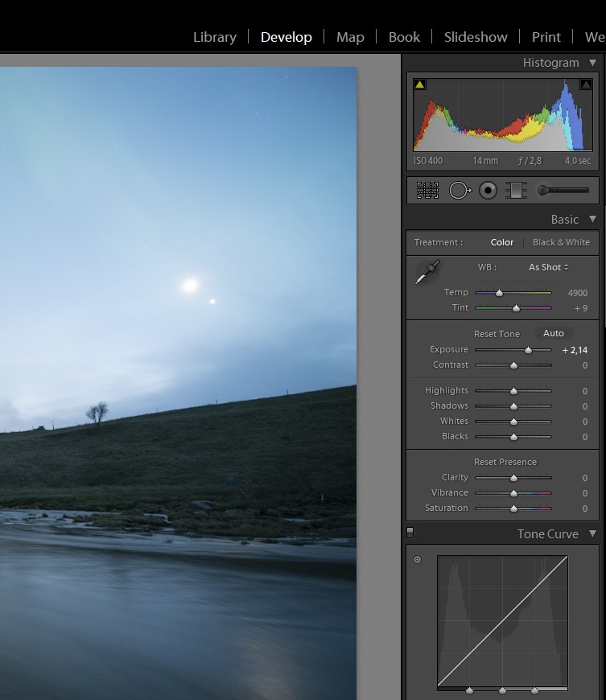Open the Slideshow module
This screenshot has height=700, width=606.
[x=476, y=37]
